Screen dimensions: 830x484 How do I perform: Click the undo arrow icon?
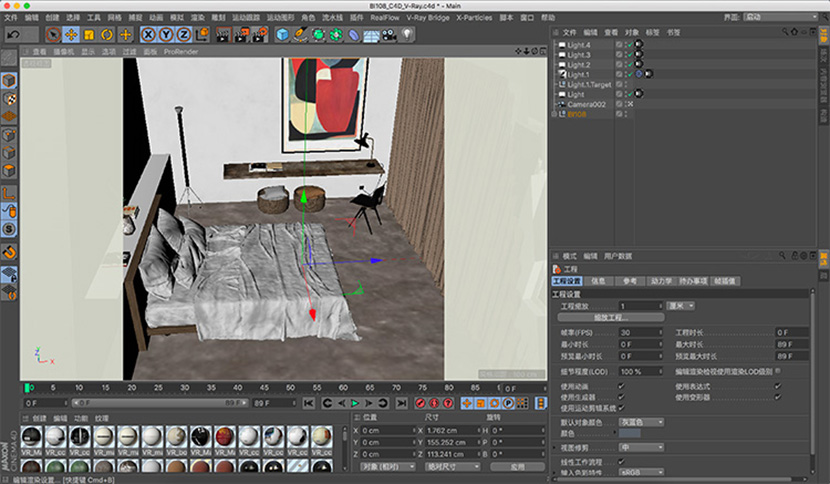click(x=14, y=35)
